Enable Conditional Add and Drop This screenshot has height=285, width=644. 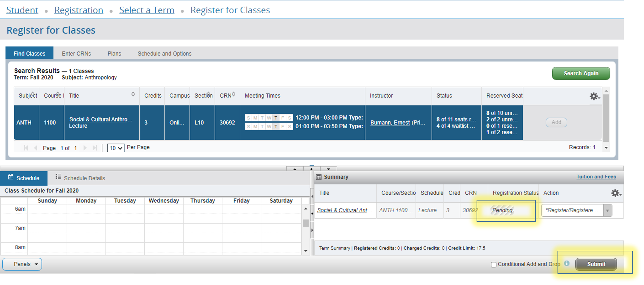pyautogui.click(x=494, y=264)
